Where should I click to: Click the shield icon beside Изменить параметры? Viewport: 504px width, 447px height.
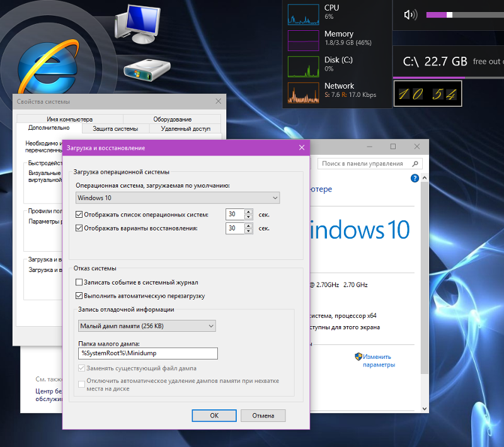pyautogui.click(x=358, y=357)
